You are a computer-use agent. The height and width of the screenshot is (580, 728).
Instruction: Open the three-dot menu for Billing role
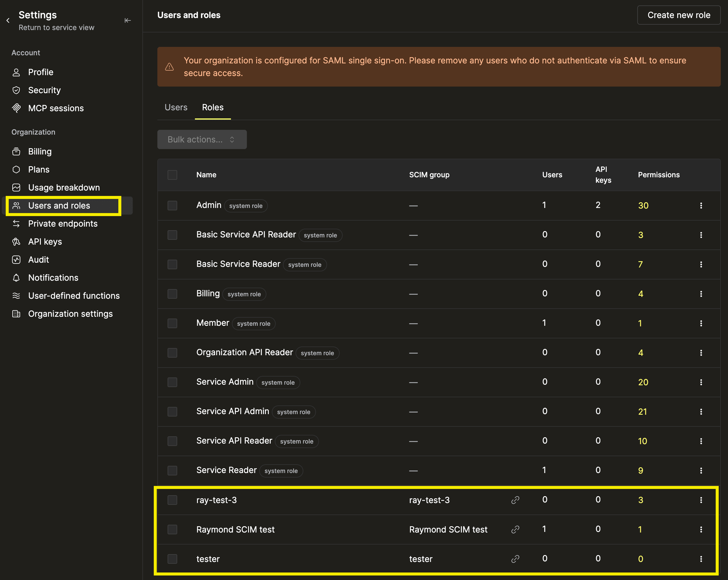click(701, 294)
